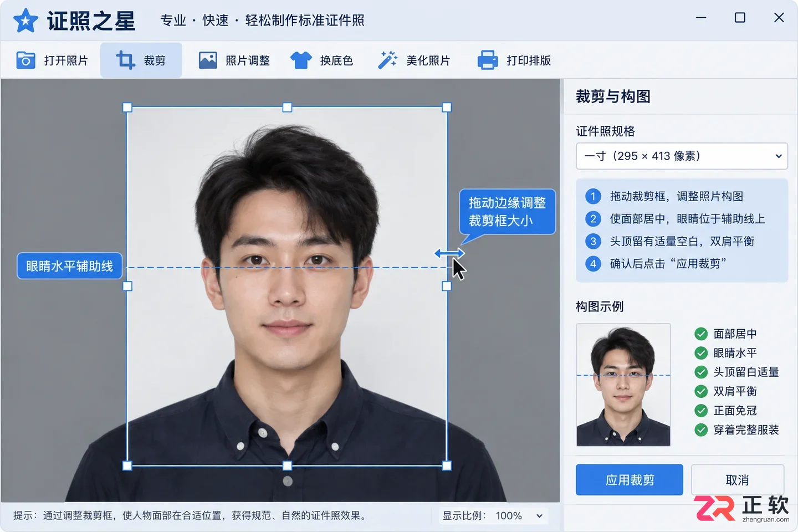Click the 取消 button

click(x=737, y=479)
